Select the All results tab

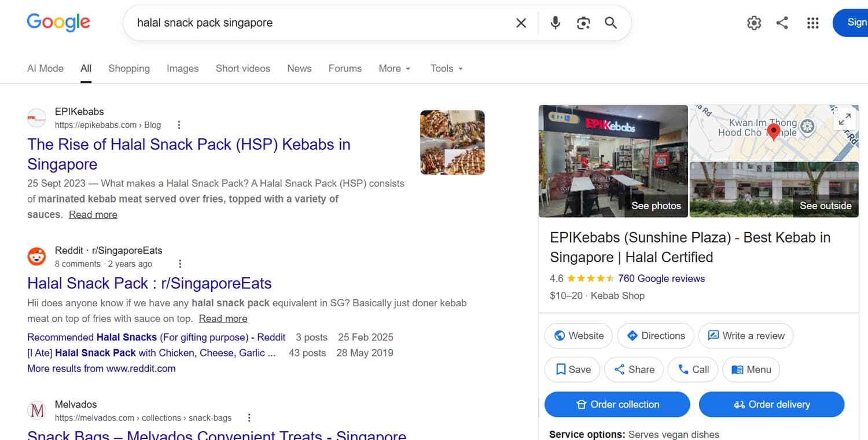[86, 68]
